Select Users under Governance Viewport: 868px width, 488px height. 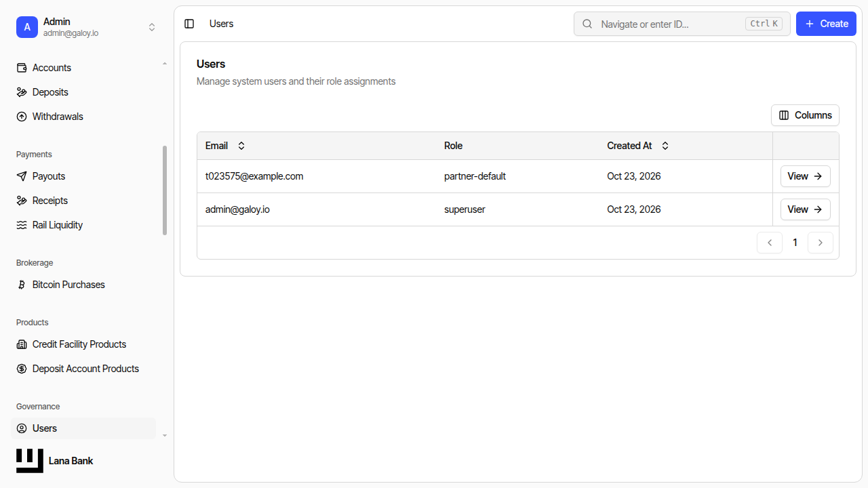coord(83,428)
